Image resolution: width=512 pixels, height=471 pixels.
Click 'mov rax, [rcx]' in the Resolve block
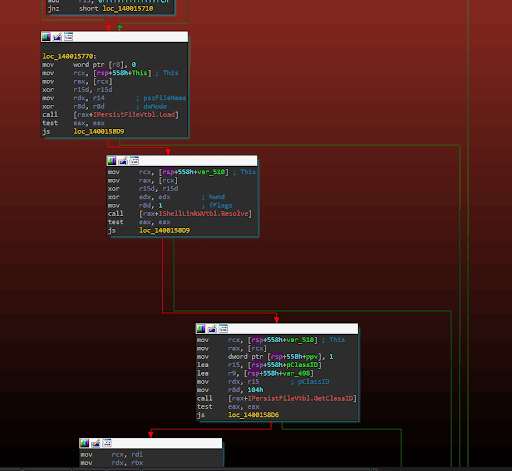pos(143,180)
